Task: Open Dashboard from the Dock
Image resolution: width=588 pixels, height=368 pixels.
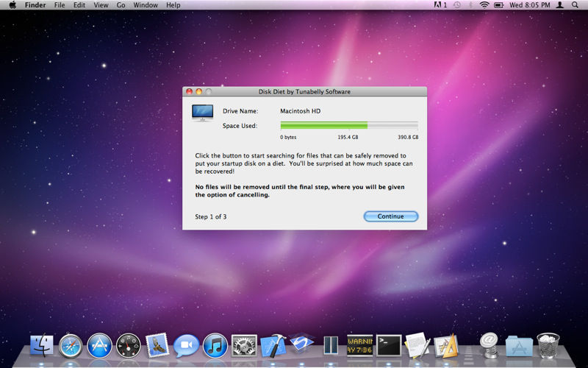Action: click(128, 345)
